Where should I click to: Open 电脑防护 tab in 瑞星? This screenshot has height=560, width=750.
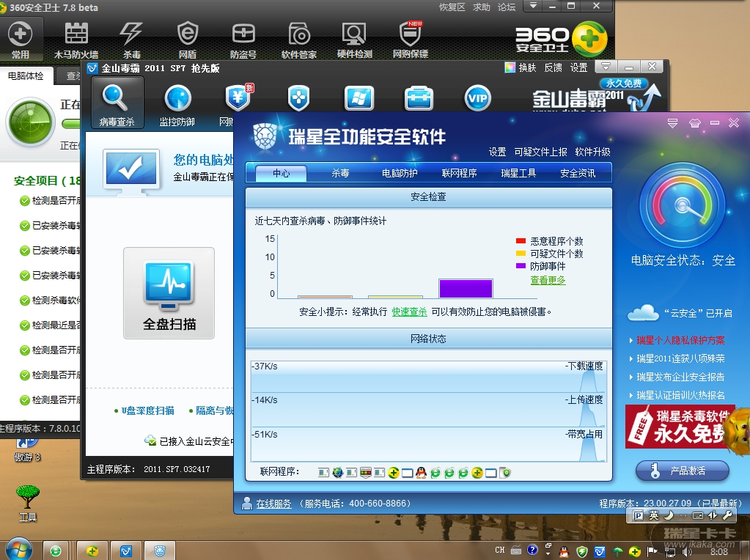click(x=400, y=173)
